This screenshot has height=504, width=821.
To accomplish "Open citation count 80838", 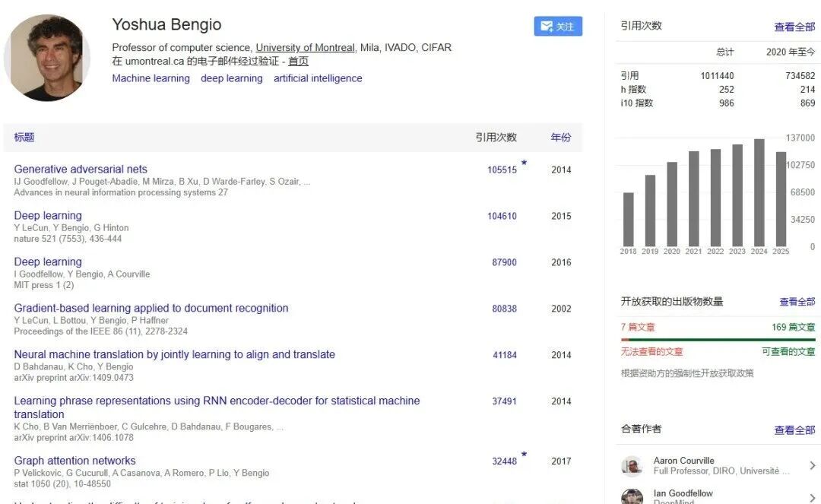I will pos(504,309).
